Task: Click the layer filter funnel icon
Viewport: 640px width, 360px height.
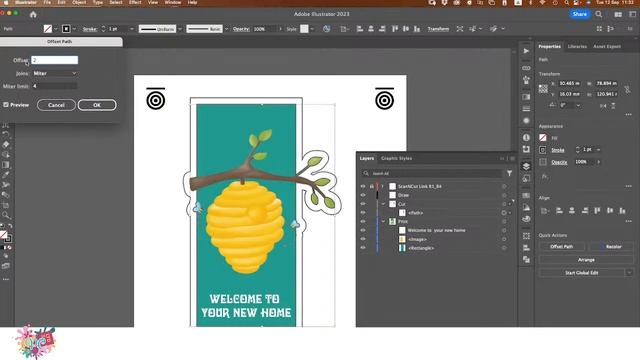Action: coord(509,173)
